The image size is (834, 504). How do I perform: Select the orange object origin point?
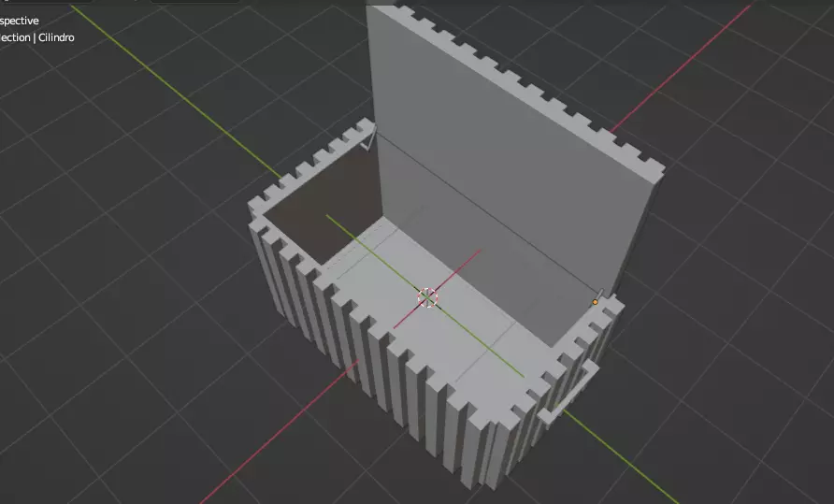[596, 302]
